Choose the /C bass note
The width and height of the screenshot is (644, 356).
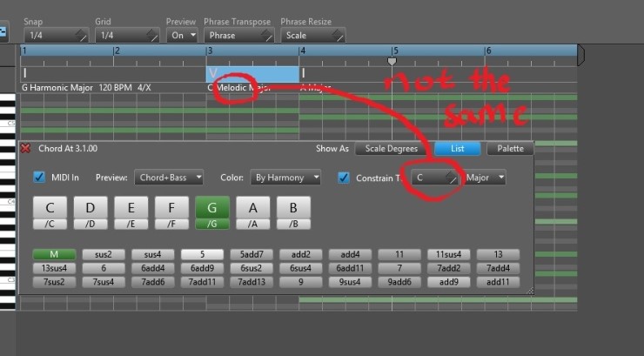50,225
